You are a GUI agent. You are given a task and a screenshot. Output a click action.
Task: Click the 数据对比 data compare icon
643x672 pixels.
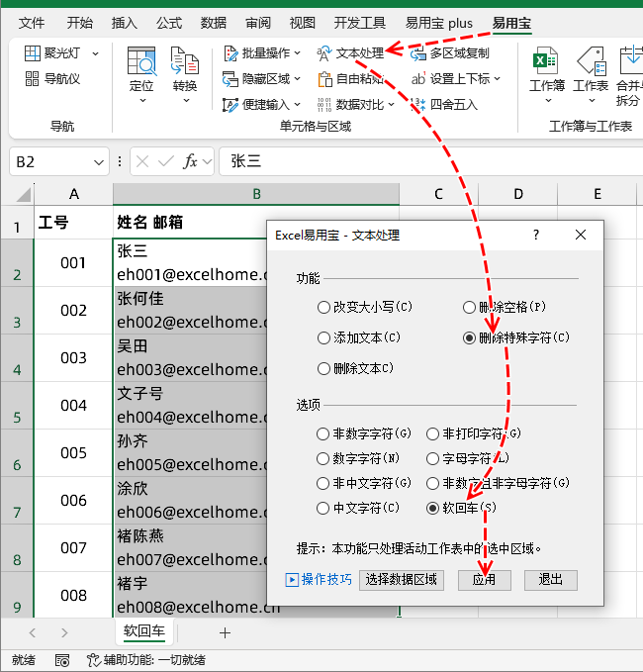click(324, 105)
